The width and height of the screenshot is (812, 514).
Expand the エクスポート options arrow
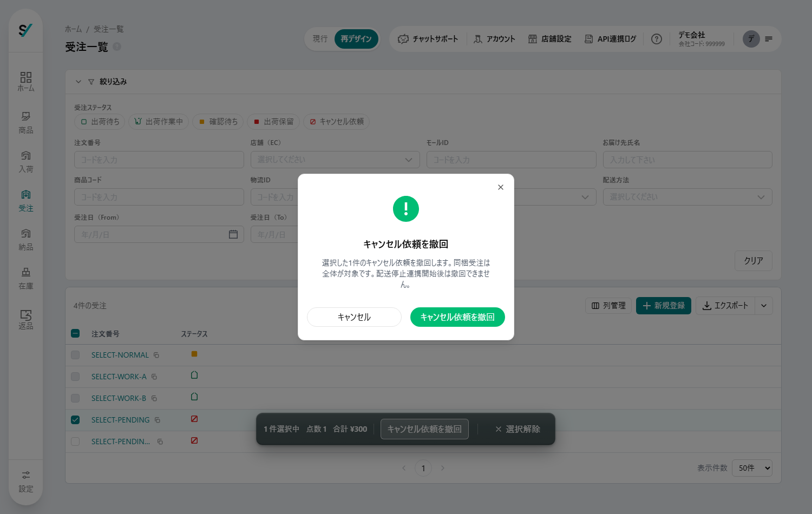click(x=764, y=306)
